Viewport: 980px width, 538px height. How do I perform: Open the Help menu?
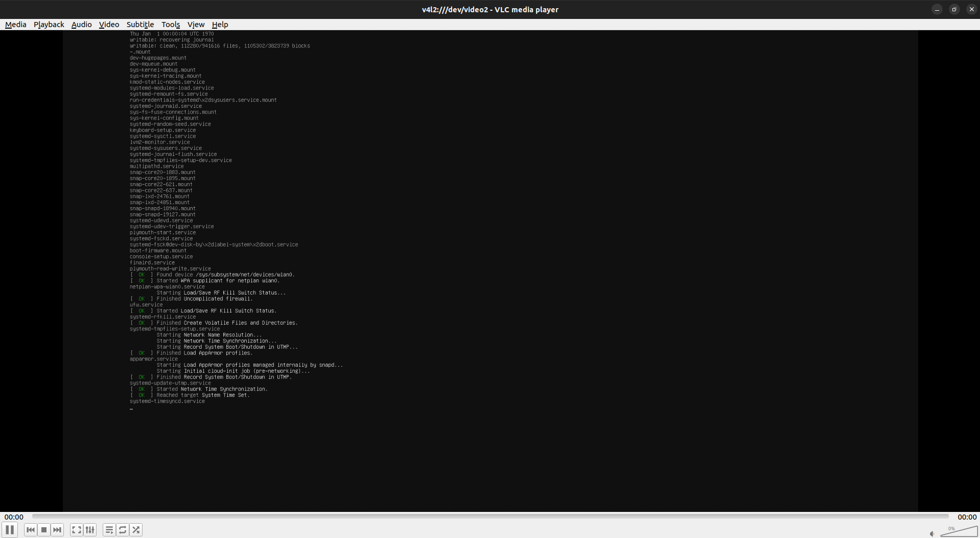220,24
